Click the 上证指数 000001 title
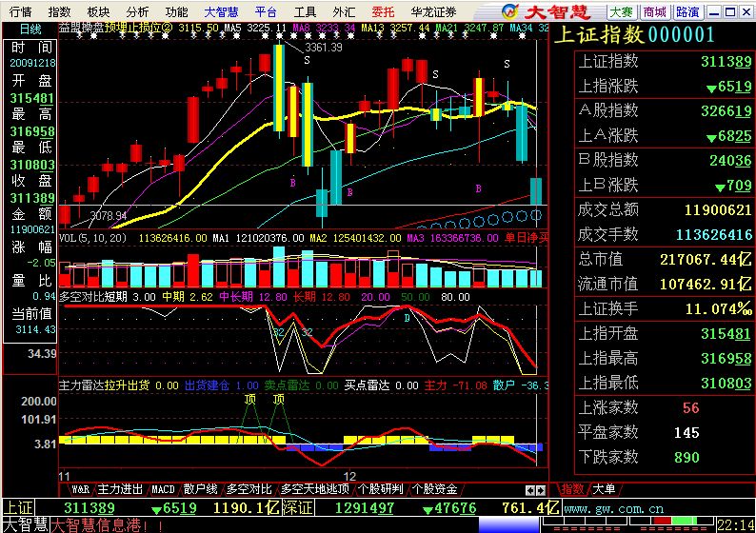756x533 pixels. (634, 34)
